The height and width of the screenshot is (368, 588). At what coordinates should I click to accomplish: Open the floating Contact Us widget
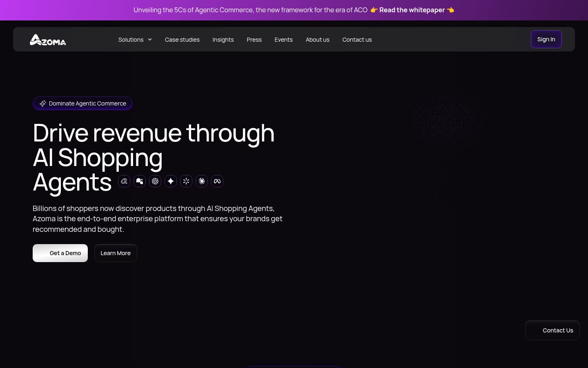click(x=552, y=330)
